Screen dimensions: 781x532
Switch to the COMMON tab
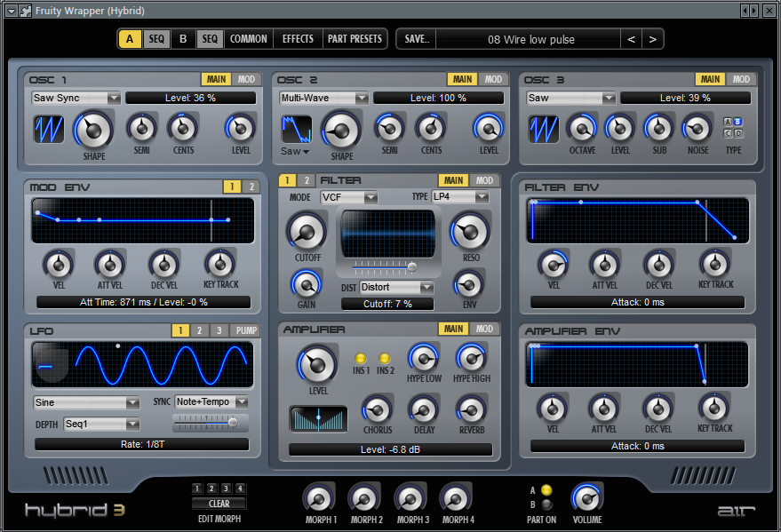tap(249, 39)
